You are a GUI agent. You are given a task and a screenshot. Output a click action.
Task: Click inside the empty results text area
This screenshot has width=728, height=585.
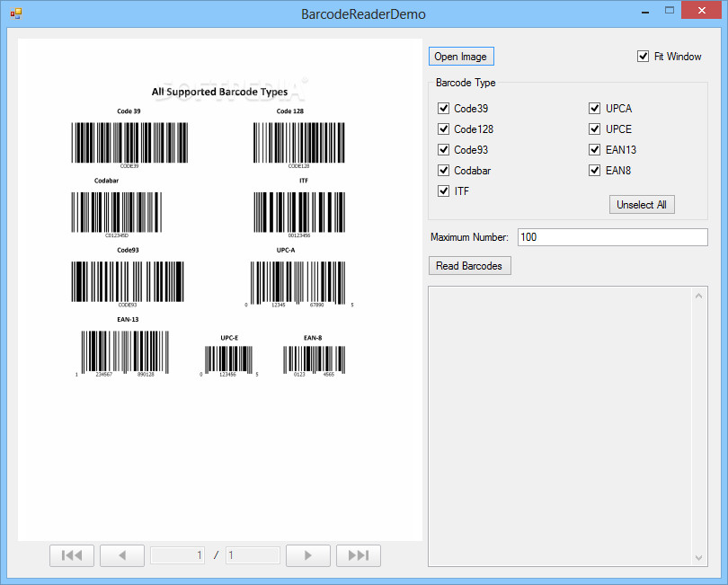point(561,426)
